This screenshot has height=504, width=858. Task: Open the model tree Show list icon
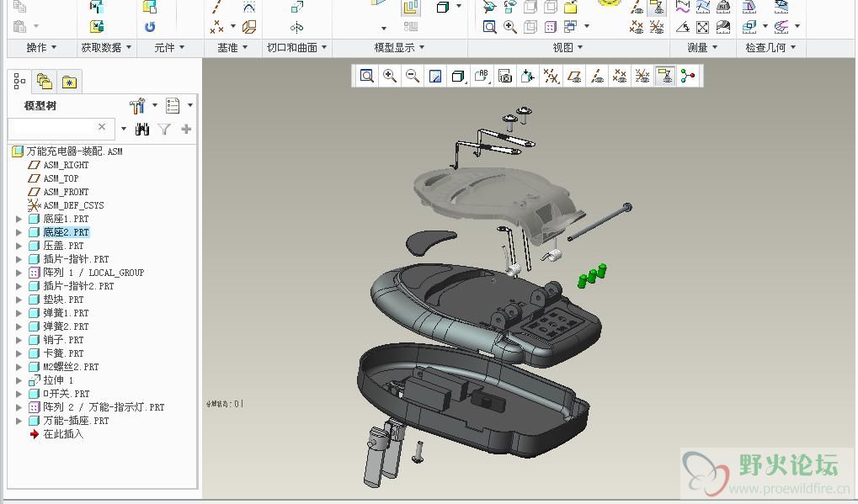coord(173,105)
